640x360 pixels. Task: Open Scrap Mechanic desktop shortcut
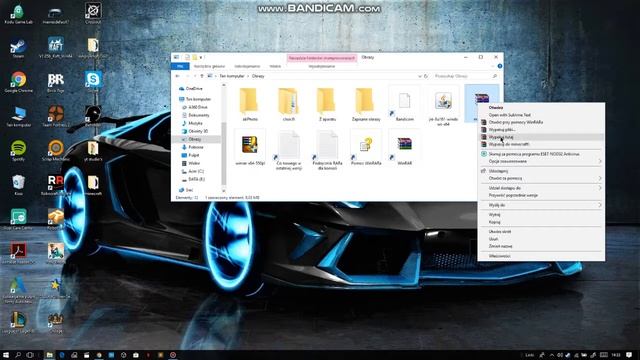pyautogui.click(x=56, y=151)
